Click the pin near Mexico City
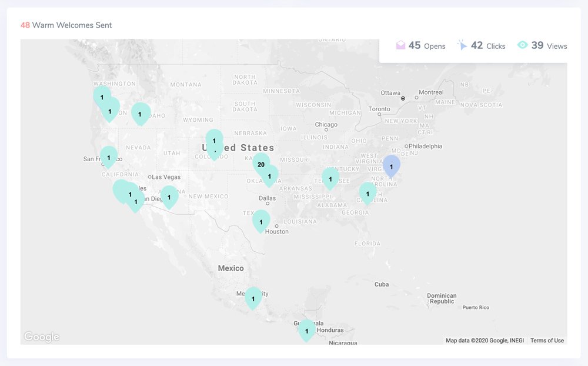The image size is (588, 366). (253, 298)
